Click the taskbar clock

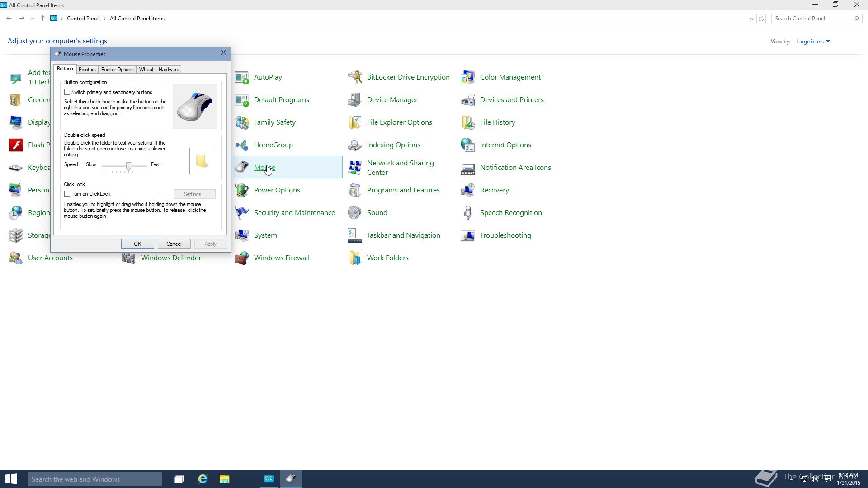pos(848,479)
